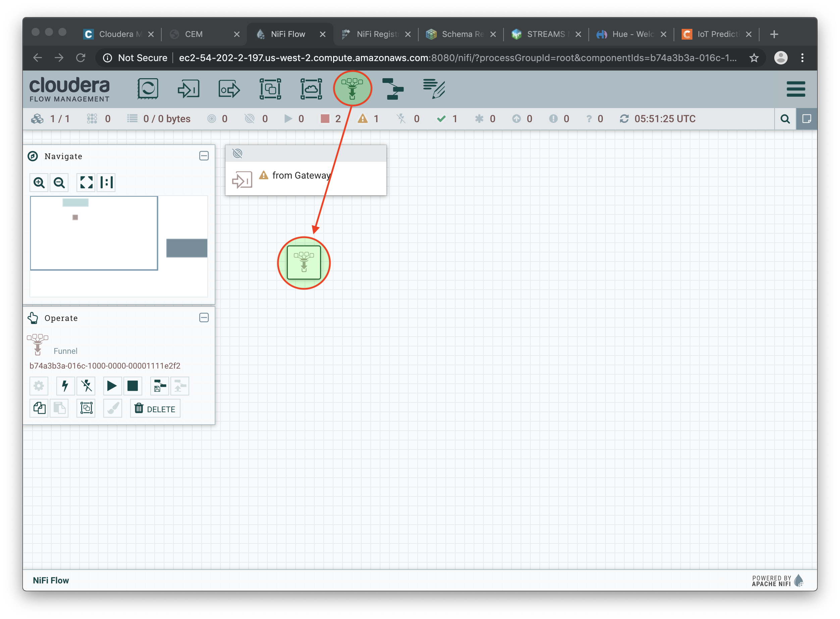Select the Output Port toolbar icon
This screenshot has width=840, height=619.
click(229, 89)
